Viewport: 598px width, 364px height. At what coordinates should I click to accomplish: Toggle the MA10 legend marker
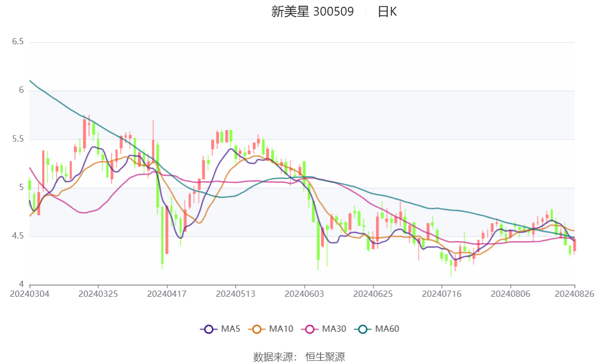point(257,329)
